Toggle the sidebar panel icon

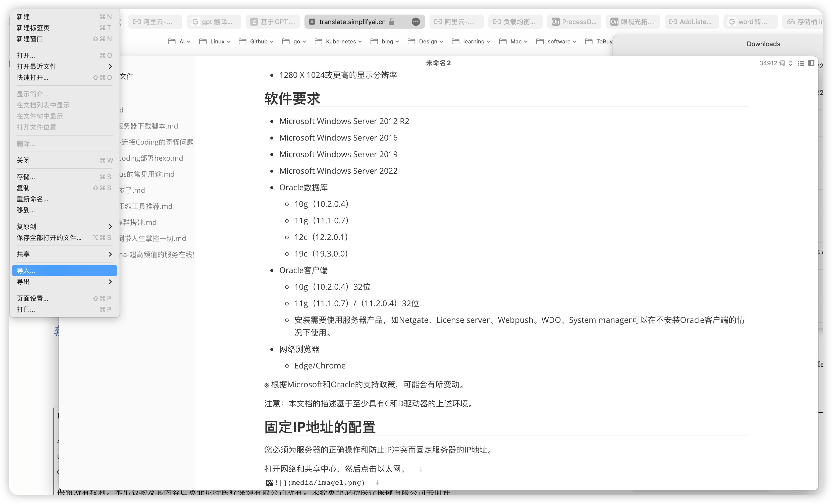click(x=811, y=63)
